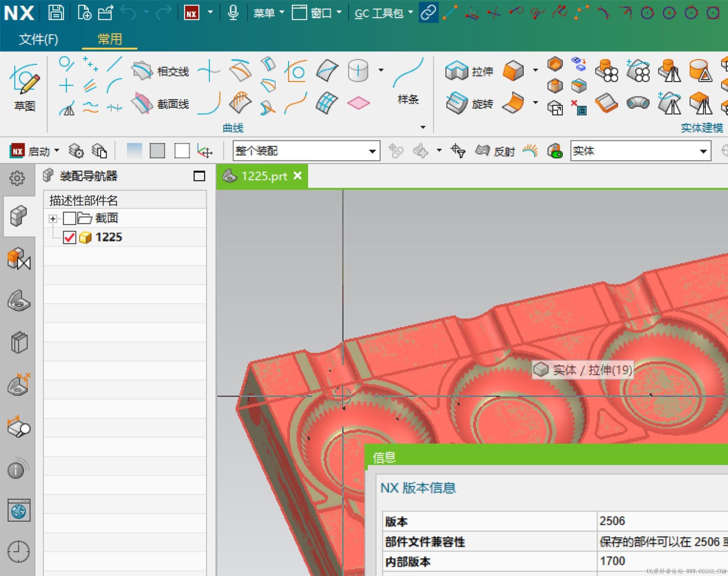The width and height of the screenshot is (728, 576).
Task: Click the selection filter funnel icon
Action: tap(458, 151)
